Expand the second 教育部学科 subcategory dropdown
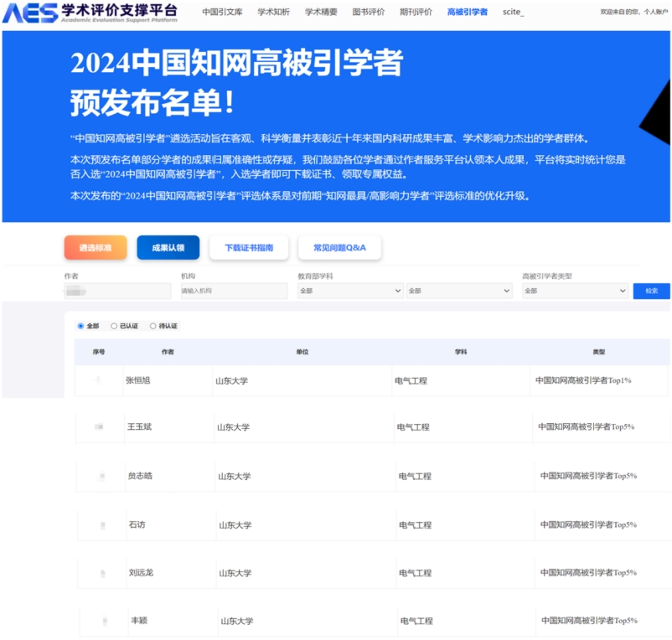 458,291
